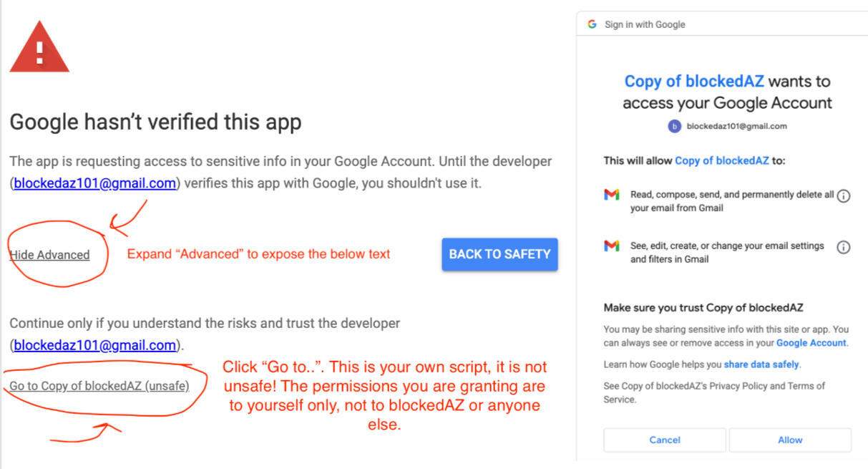868x469 pixels.
Task: Click the purple "b" account avatar
Action: coord(674,126)
